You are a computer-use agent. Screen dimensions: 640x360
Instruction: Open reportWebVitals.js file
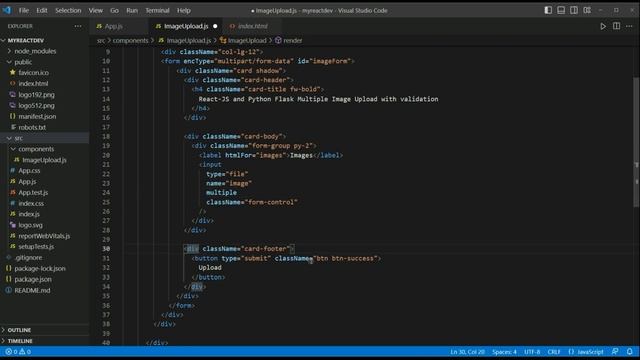pyautogui.click(x=44, y=236)
